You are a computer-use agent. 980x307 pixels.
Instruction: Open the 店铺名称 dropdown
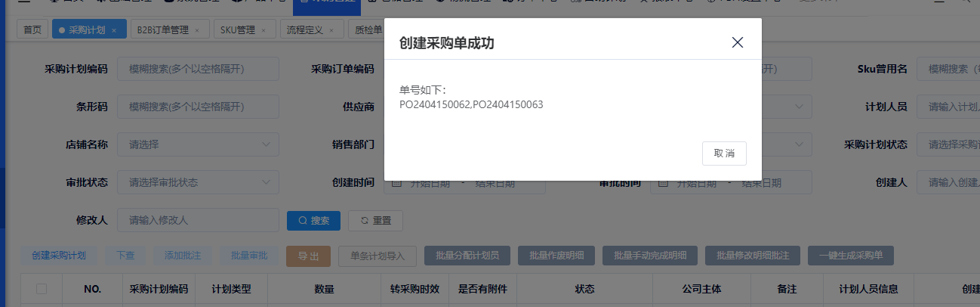tap(198, 144)
